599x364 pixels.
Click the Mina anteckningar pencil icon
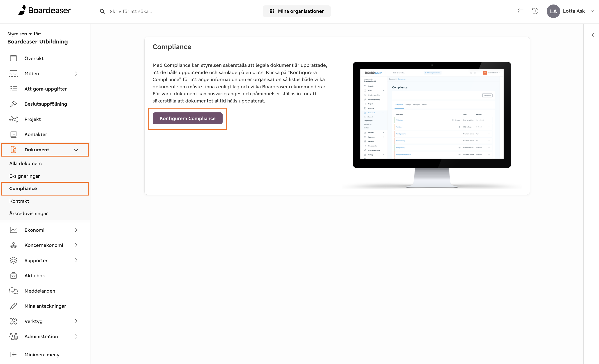pyautogui.click(x=13, y=306)
